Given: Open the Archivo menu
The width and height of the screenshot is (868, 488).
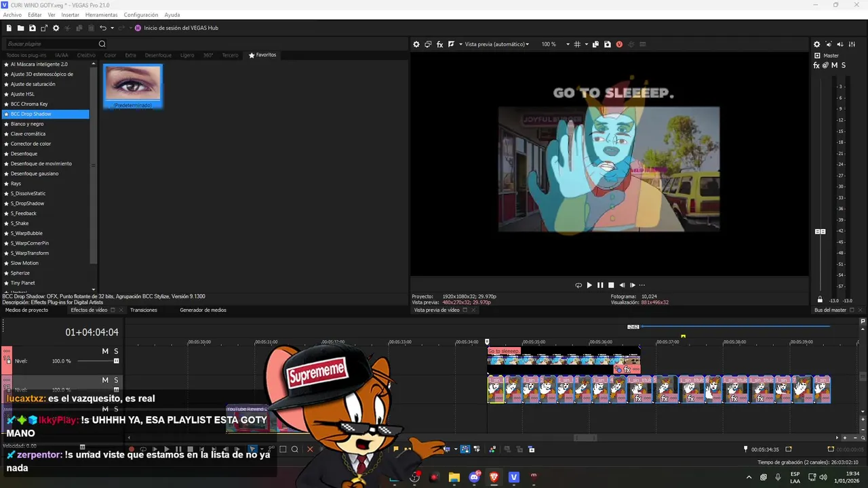Looking at the screenshot, I should coord(12,15).
